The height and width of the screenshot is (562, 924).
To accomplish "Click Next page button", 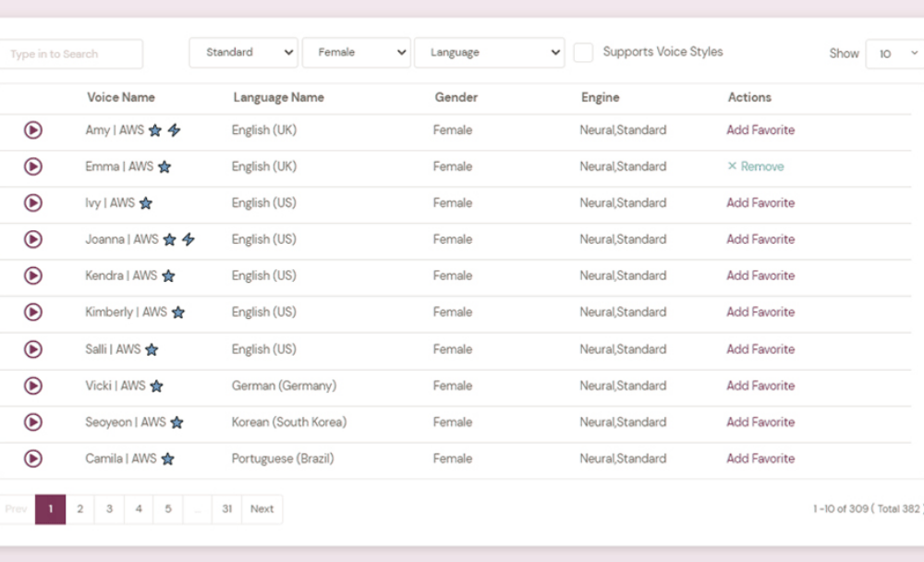I will tap(261, 509).
